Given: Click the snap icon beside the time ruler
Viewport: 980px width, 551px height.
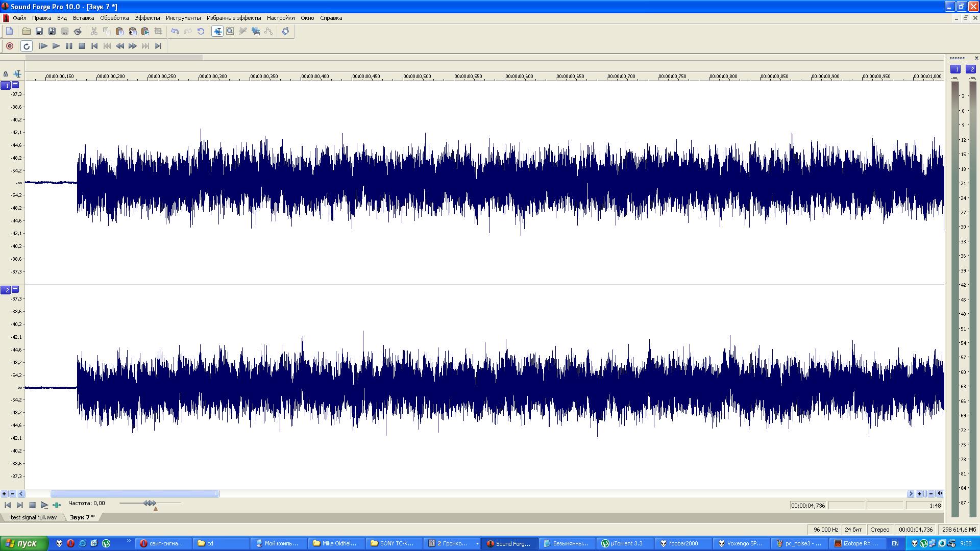Looking at the screenshot, I should pos(17,74).
